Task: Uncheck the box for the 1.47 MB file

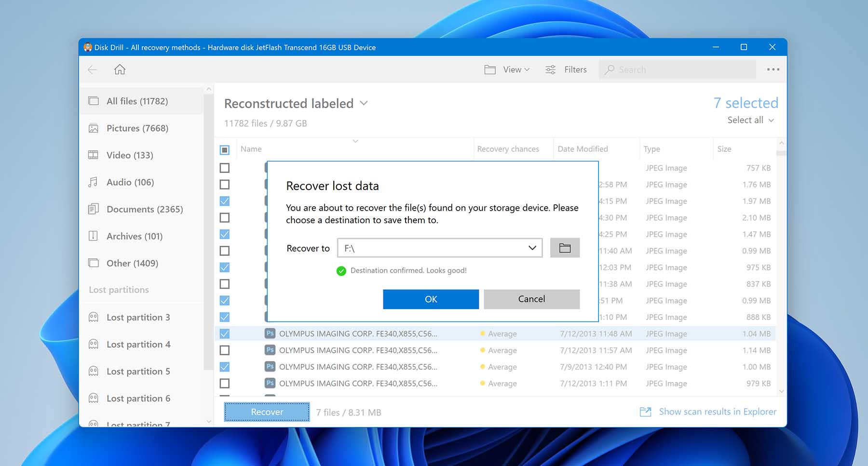Action: click(225, 234)
